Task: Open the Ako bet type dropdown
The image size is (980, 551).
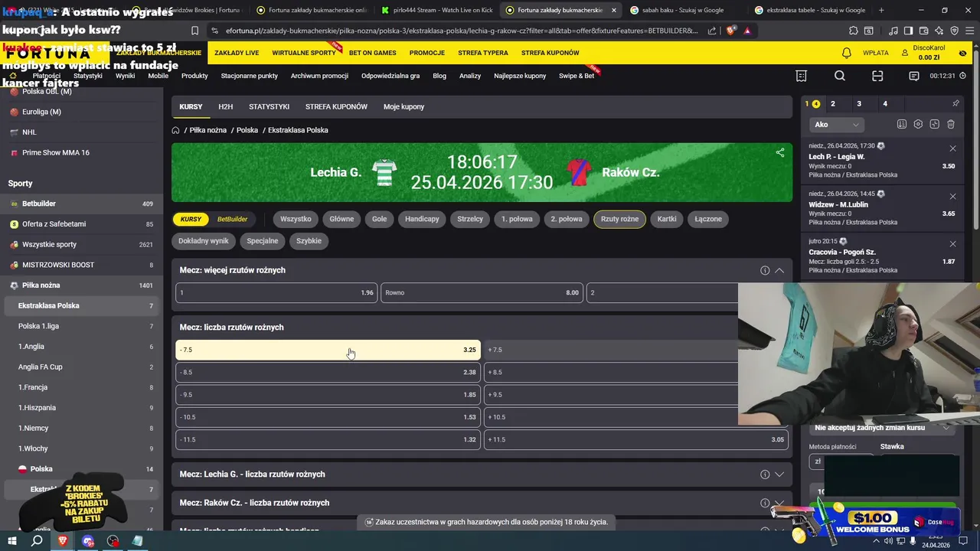Action: tap(837, 124)
